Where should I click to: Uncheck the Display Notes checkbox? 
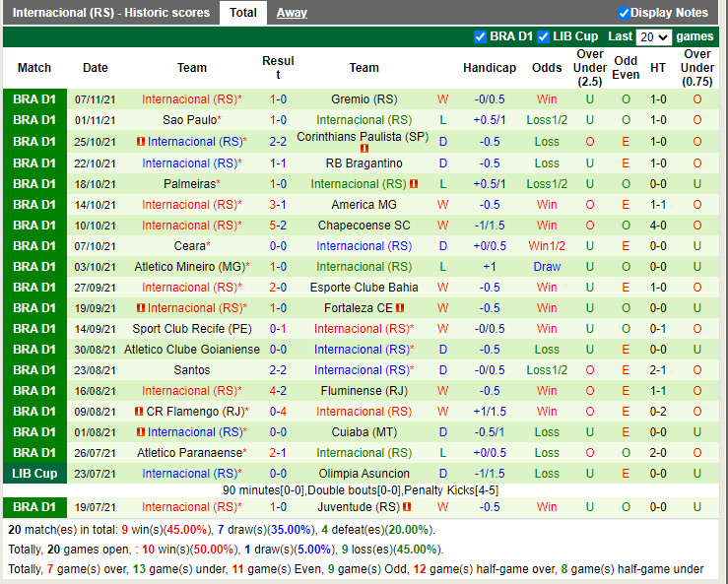[624, 13]
